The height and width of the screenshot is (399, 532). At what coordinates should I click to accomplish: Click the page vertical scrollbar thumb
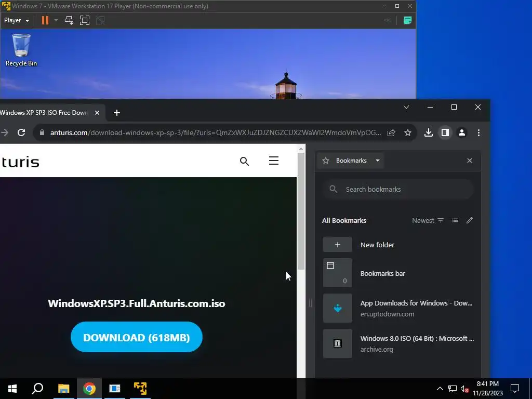[301, 211]
